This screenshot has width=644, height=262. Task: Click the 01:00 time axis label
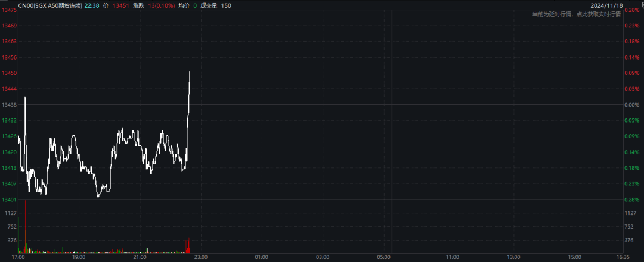(261, 257)
